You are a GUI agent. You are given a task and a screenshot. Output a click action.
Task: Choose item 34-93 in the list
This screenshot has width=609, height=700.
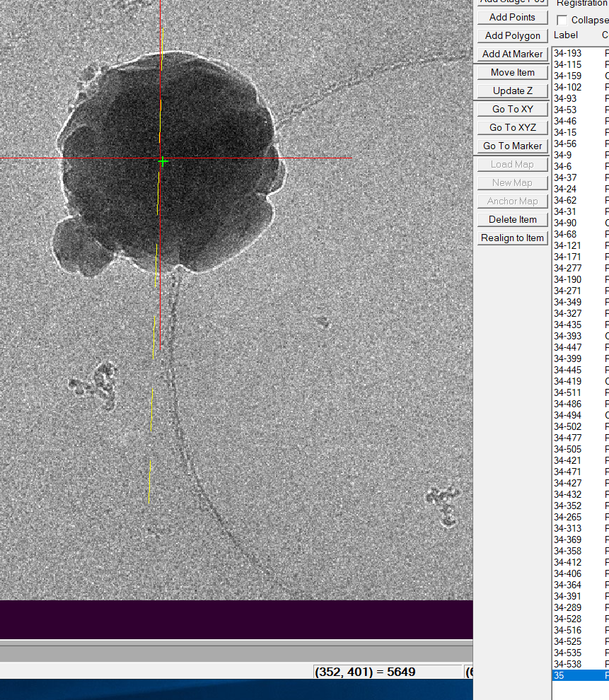coord(581,99)
